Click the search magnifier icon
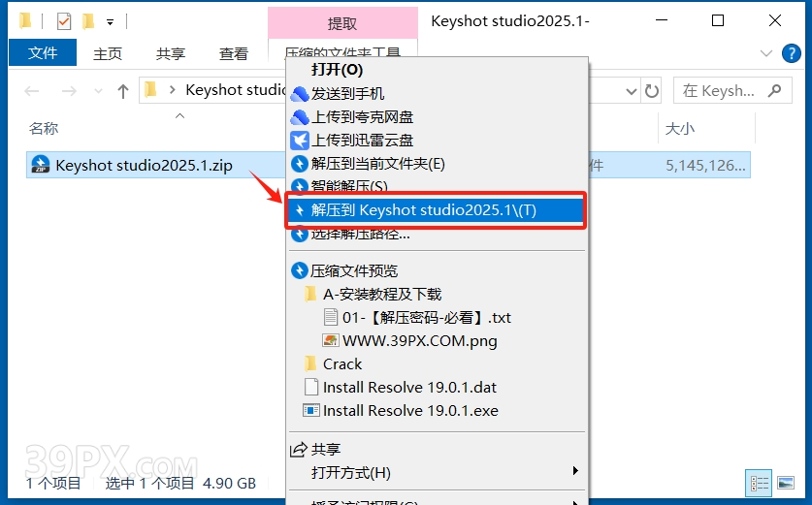 point(775,90)
